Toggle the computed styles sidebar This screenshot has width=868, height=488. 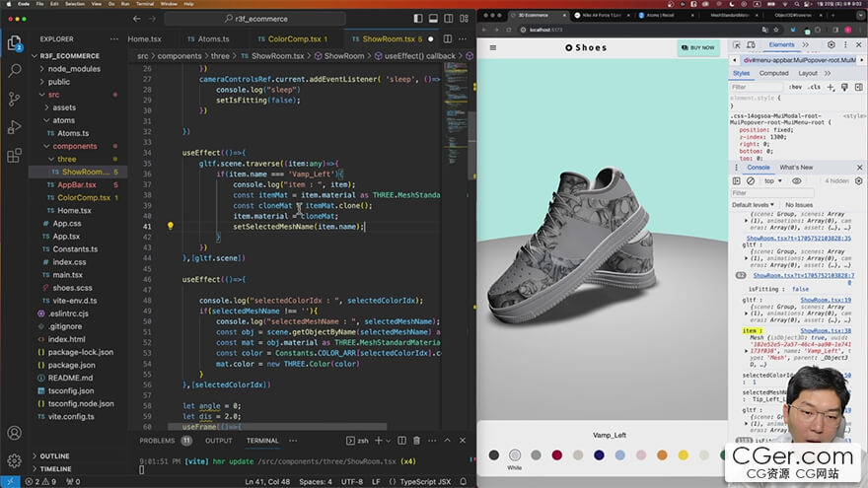pyautogui.click(x=858, y=87)
